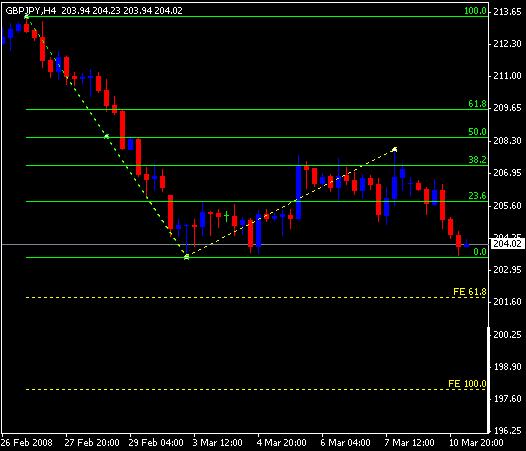Click the FE 61.8 expansion label
Screen dimensions: 526x451
click(x=470, y=292)
